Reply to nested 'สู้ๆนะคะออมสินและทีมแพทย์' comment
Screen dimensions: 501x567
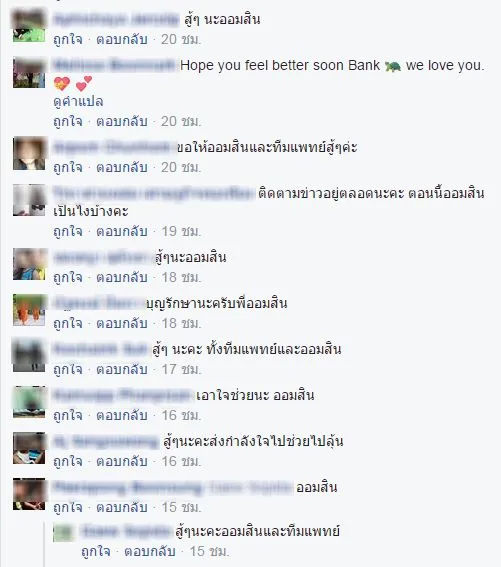click(x=150, y=551)
